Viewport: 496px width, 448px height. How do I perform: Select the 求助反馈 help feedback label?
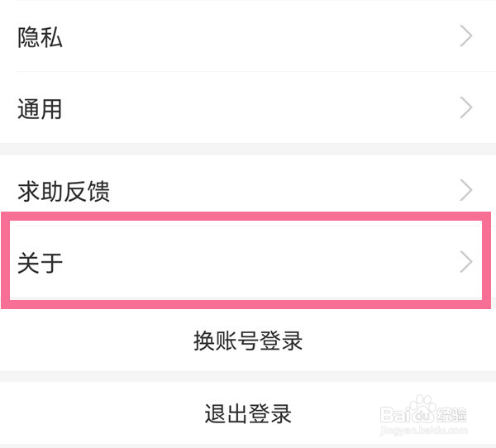63,192
